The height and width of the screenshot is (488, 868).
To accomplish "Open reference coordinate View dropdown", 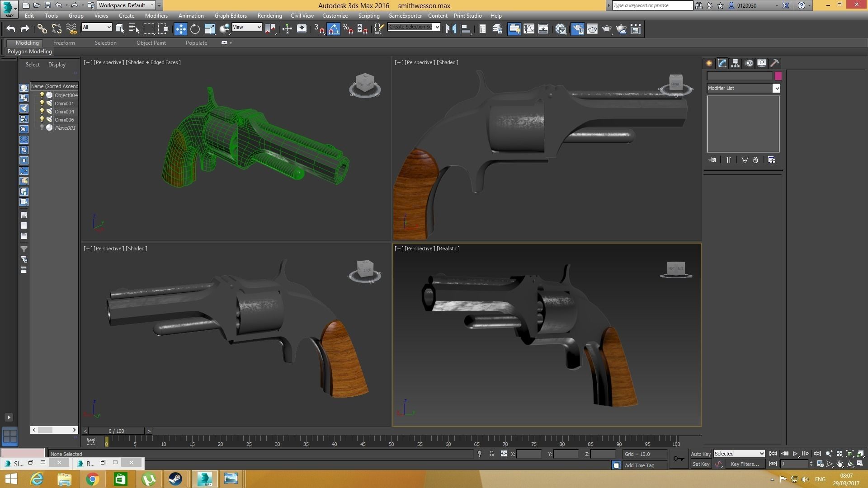I will click(247, 27).
